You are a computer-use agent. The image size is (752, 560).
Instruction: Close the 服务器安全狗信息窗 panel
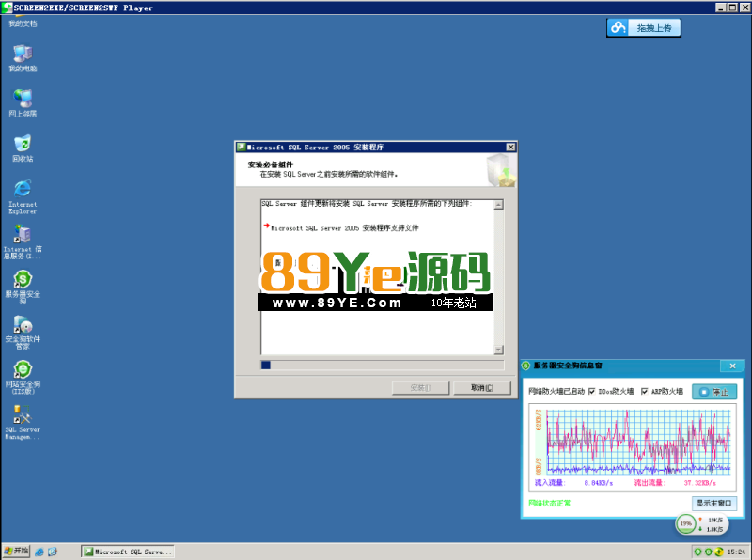[732, 366]
